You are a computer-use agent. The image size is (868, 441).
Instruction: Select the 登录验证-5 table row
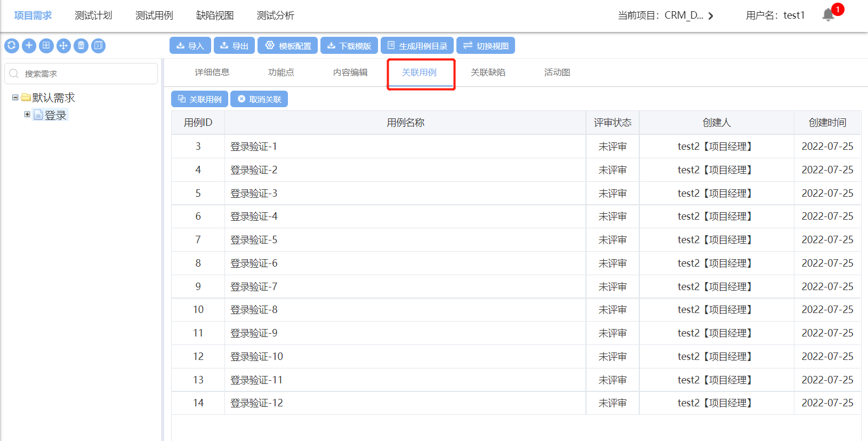coord(405,240)
